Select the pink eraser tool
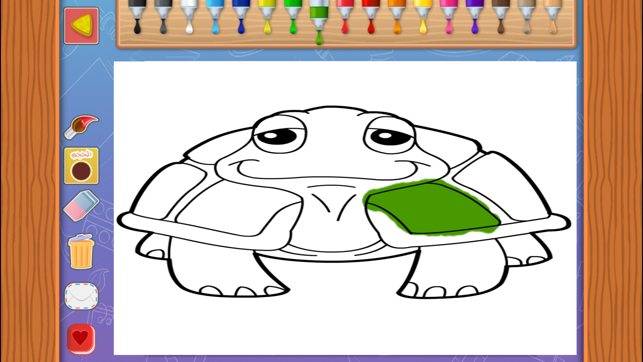 pos(81,205)
